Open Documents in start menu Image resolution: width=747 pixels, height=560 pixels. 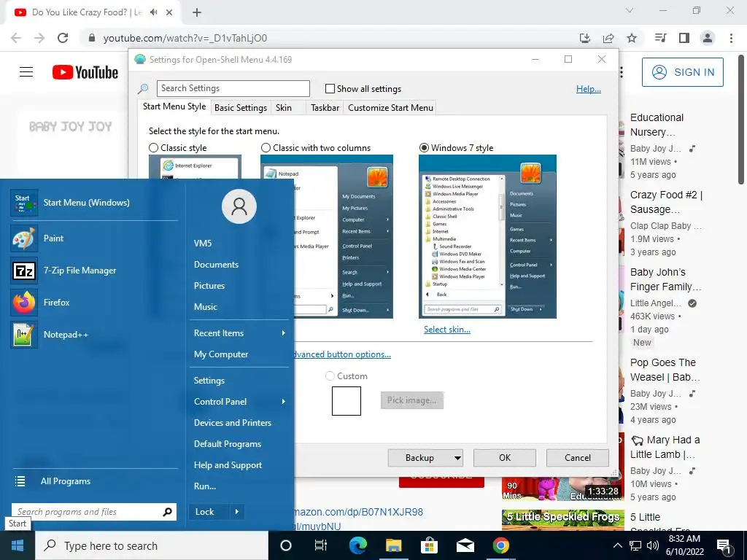[x=216, y=265]
